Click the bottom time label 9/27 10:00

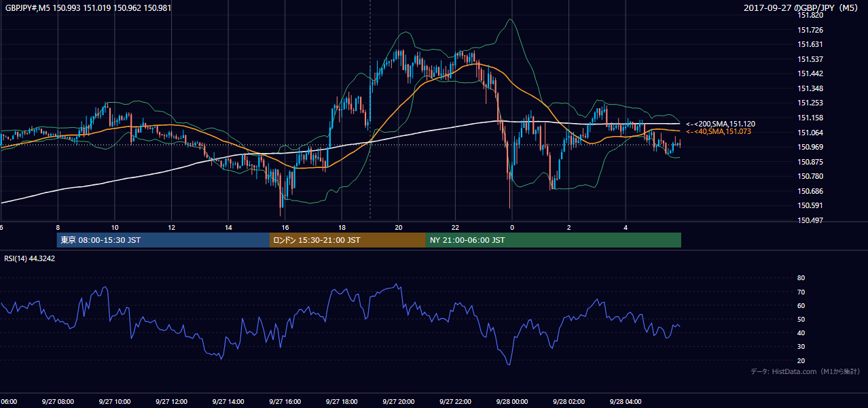pyautogui.click(x=114, y=401)
